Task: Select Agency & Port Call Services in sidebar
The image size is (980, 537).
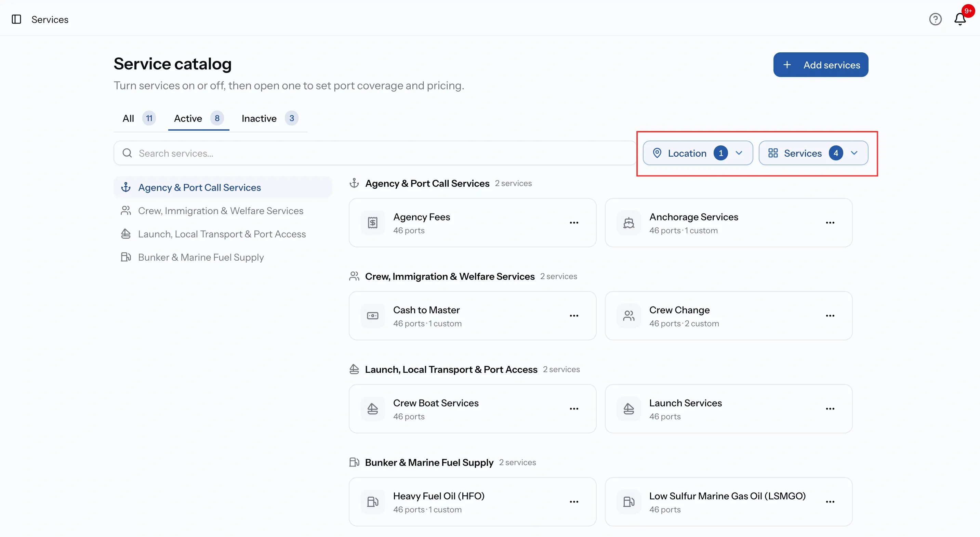Action: click(223, 187)
